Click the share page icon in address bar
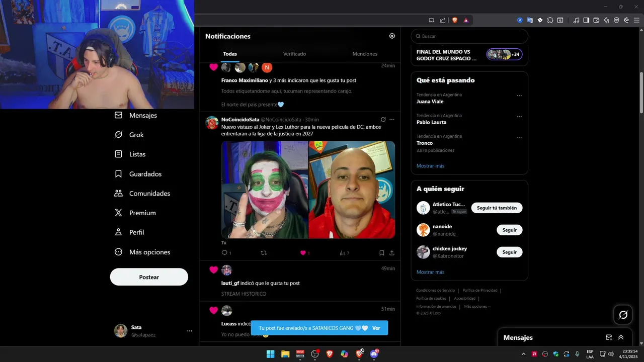This screenshot has height=362, width=644. (443, 20)
